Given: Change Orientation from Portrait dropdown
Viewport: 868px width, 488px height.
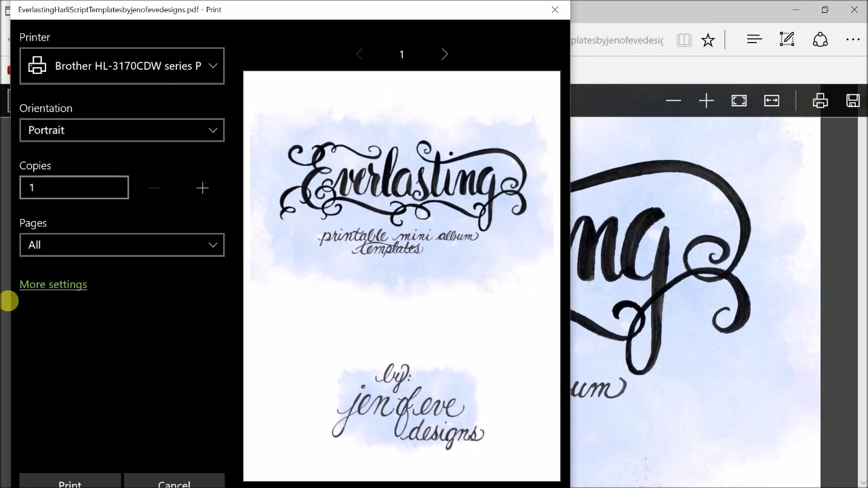Looking at the screenshot, I should click(122, 130).
